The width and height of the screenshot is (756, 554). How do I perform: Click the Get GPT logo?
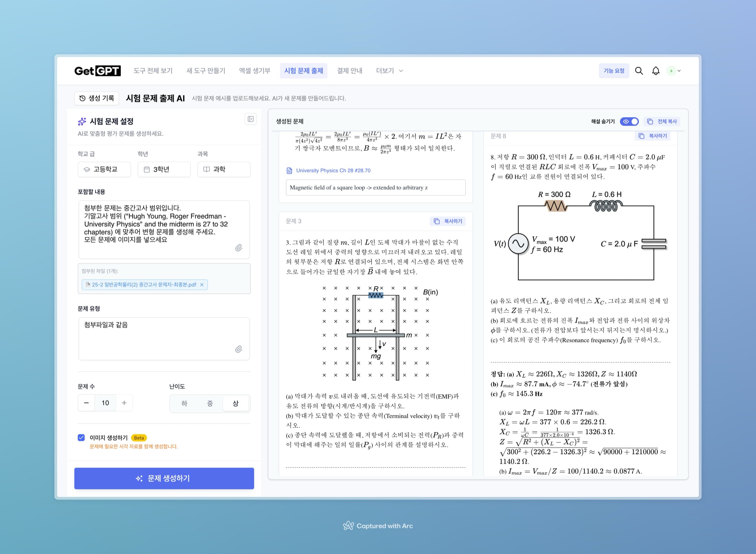[98, 70]
